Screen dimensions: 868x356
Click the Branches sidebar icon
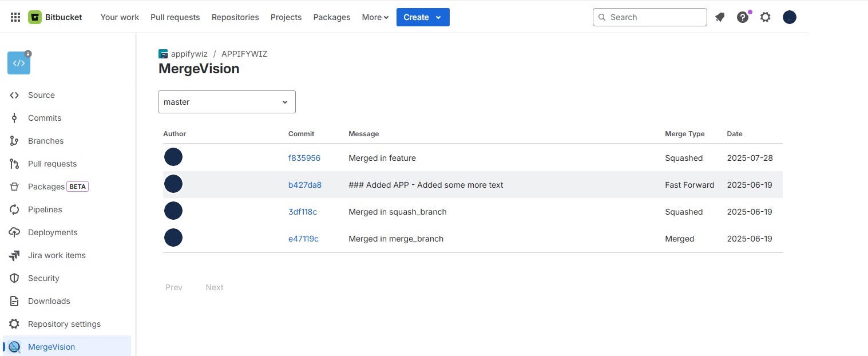click(14, 141)
